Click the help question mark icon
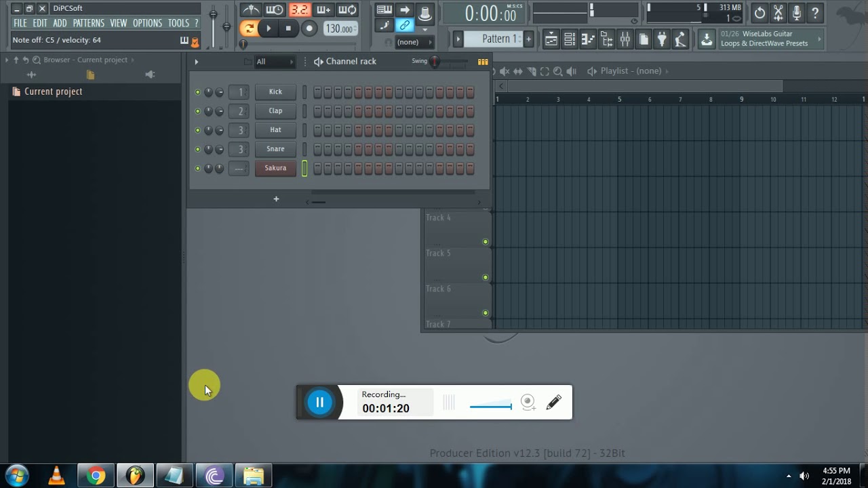 [815, 13]
